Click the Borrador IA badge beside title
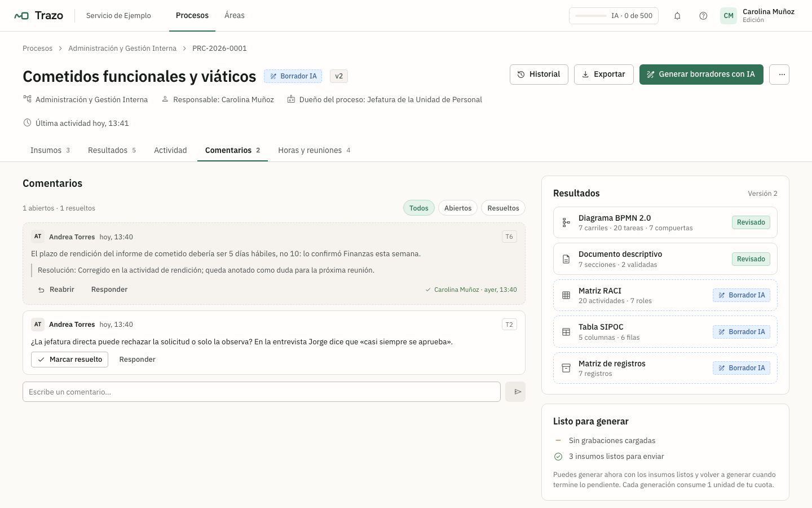 pos(293,76)
